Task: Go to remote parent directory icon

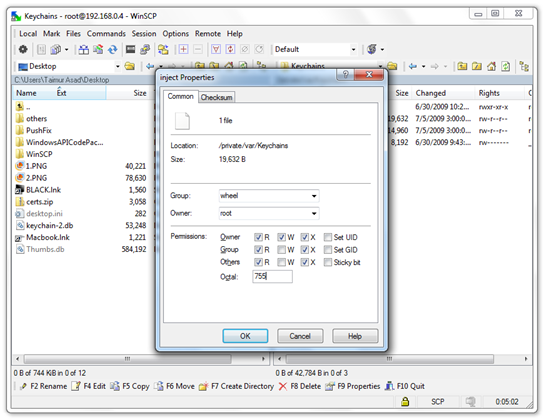Action: [x=462, y=66]
